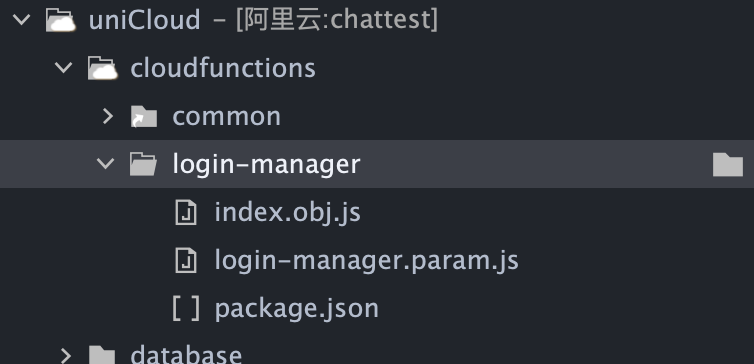Select the uniCloud chattest project label
The height and width of the screenshot is (364, 754).
[x=264, y=20]
